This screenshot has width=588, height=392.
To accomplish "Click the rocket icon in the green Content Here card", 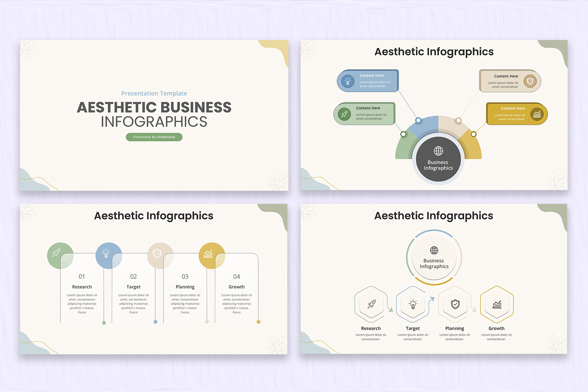I will (x=345, y=114).
